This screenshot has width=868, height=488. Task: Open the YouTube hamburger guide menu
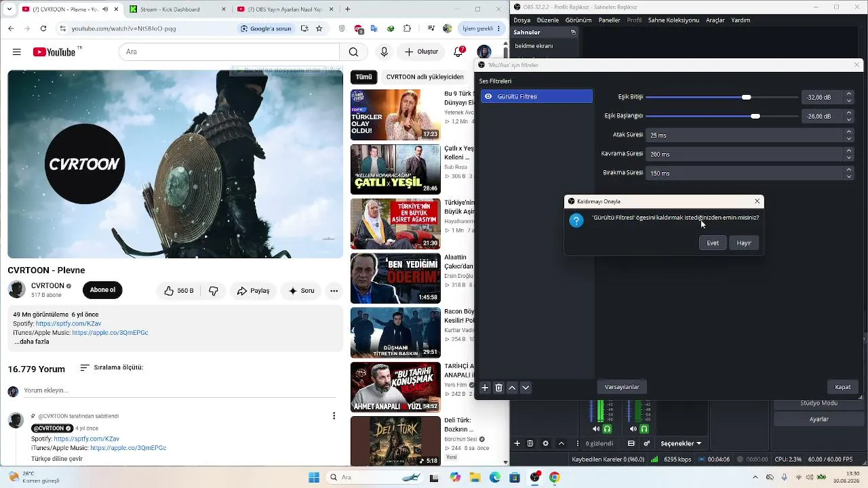pos(17,52)
